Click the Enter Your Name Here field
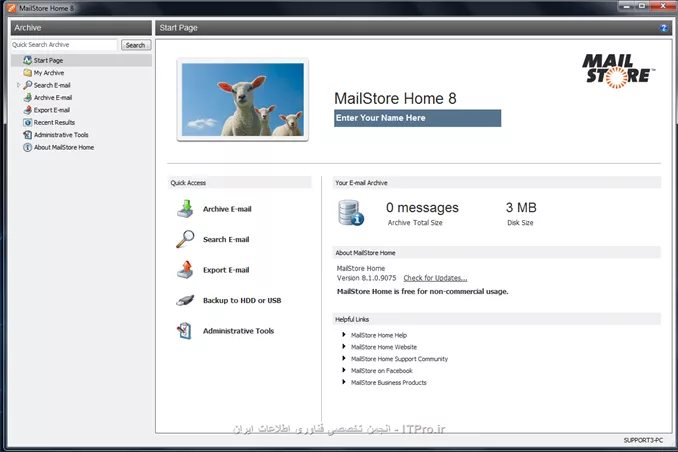This screenshot has height=452, width=678. pyautogui.click(x=417, y=118)
